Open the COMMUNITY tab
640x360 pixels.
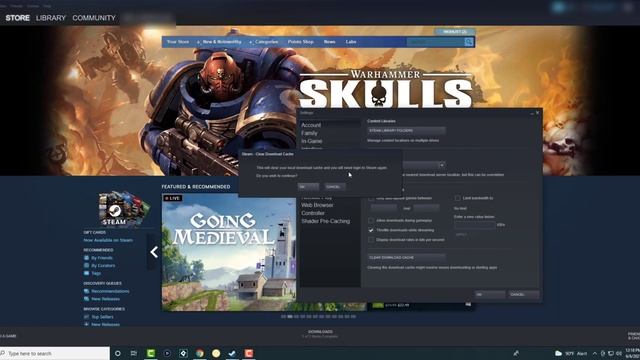coord(94,18)
